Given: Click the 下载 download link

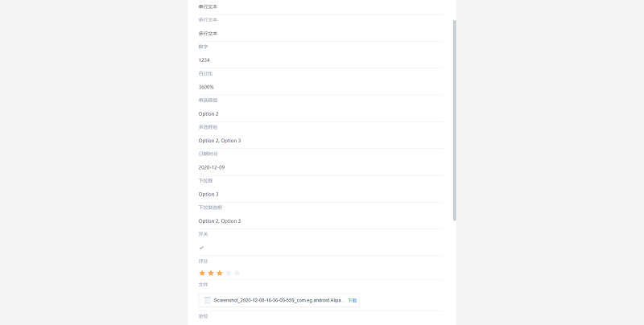Looking at the screenshot, I should (x=353, y=300).
